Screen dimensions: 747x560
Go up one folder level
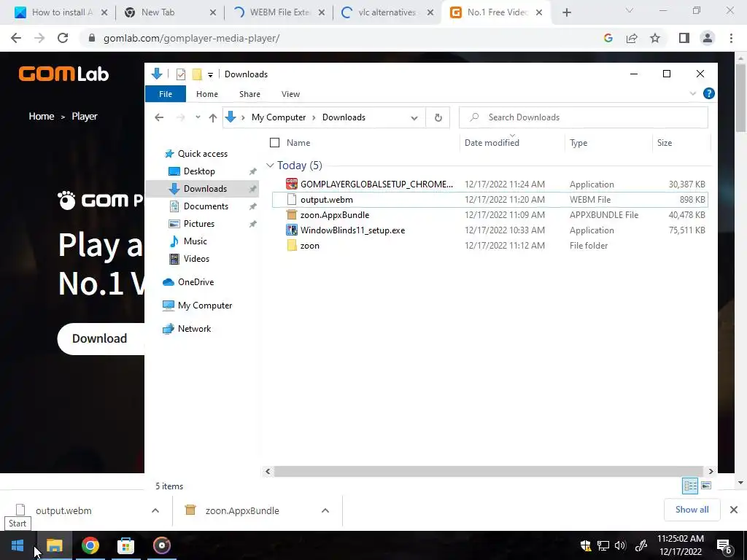tap(213, 117)
